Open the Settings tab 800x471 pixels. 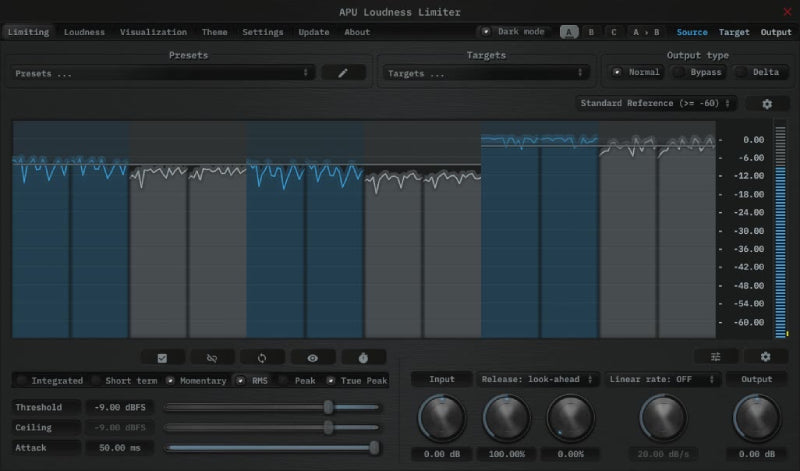[x=262, y=32]
